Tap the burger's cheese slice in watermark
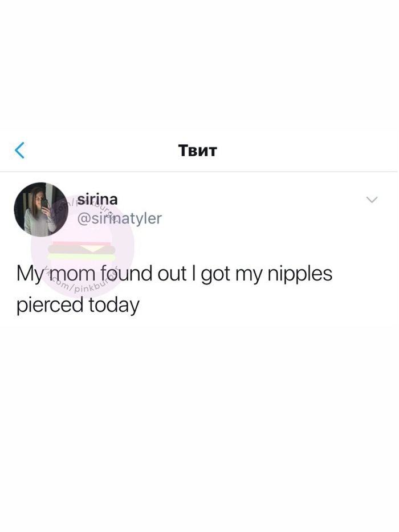The image size is (399, 532). 92,249
